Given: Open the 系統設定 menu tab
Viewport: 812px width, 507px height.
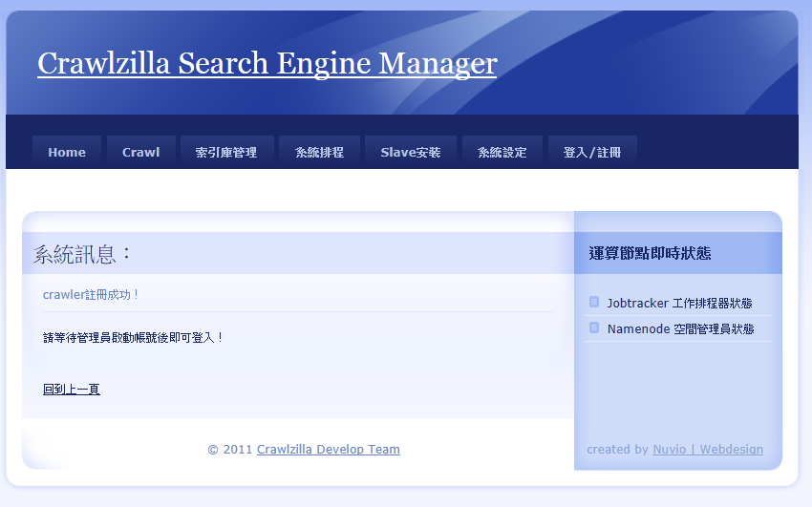Looking at the screenshot, I should [x=502, y=152].
